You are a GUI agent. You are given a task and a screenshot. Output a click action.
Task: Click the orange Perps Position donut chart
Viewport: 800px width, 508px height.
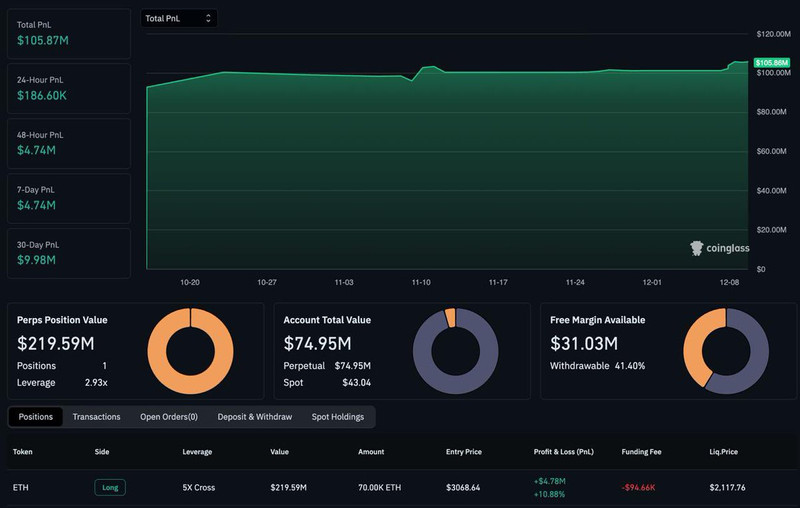190,351
